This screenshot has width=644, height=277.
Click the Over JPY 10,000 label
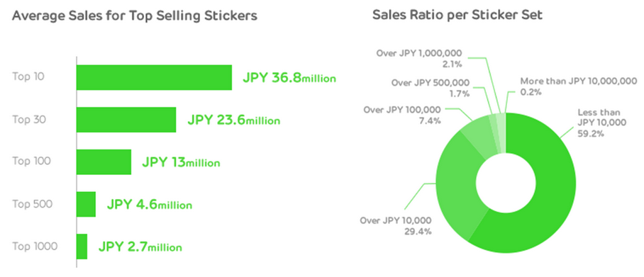[396, 226]
